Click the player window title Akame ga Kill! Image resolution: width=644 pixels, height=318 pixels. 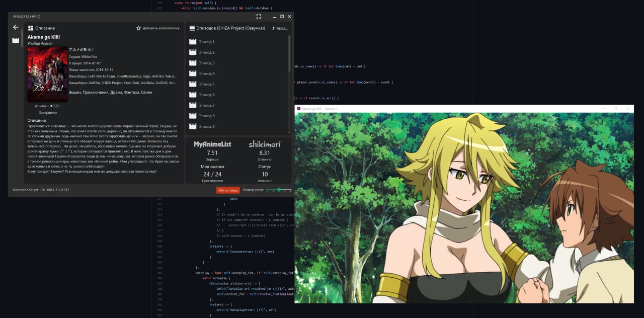319,109
